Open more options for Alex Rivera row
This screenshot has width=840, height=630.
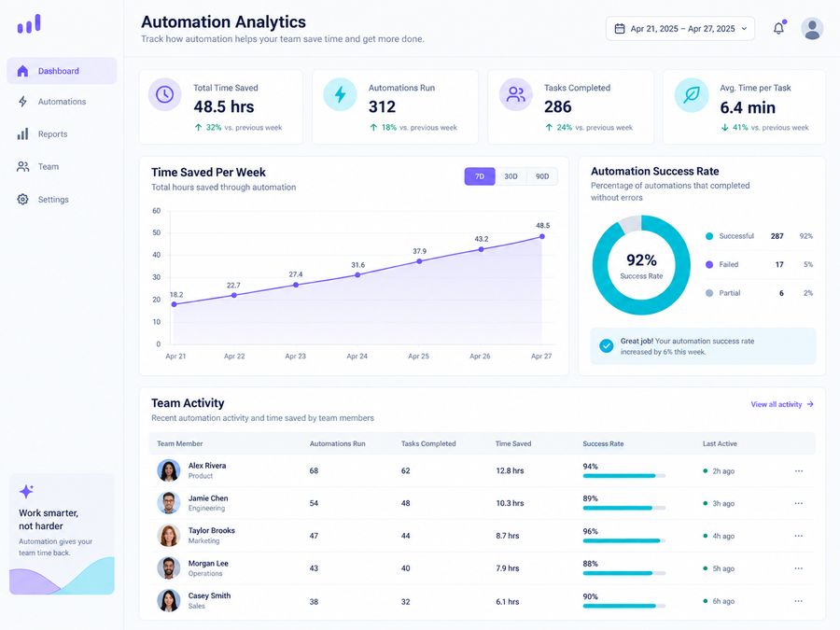pos(799,471)
